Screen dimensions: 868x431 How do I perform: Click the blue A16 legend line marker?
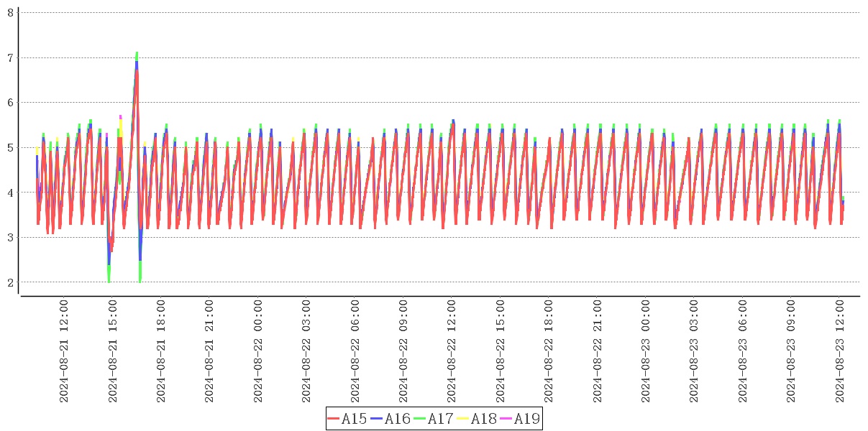[377, 419]
